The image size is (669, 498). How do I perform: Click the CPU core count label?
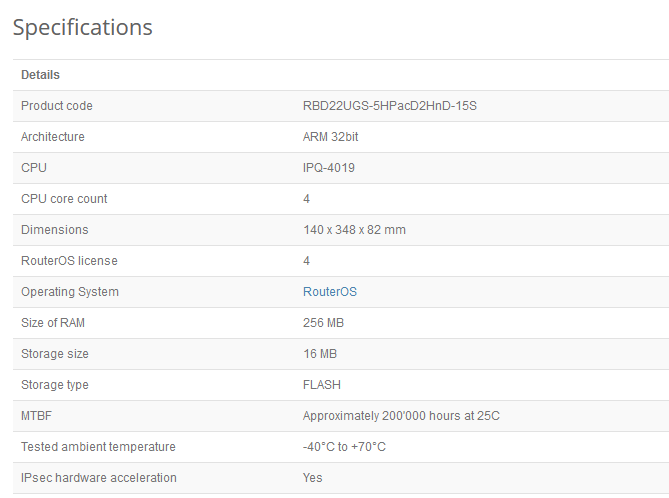(x=64, y=199)
